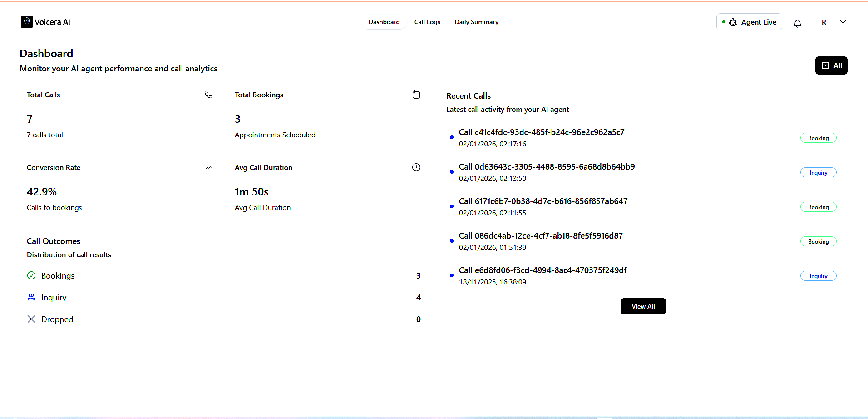This screenshot has width=868, height=419.
Task: Switch to the Call Logs tab
Action: tap(427, 22)
